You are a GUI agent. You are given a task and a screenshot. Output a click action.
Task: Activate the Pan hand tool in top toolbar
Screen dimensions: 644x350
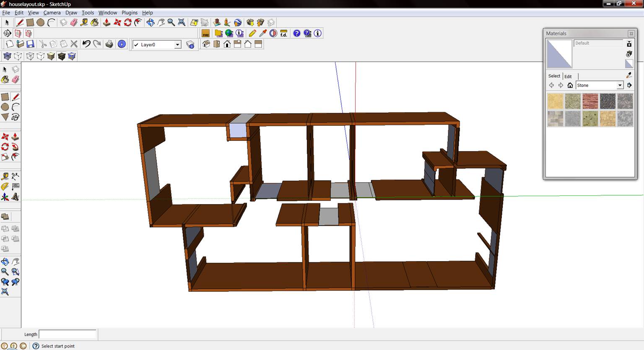point(161,23)
